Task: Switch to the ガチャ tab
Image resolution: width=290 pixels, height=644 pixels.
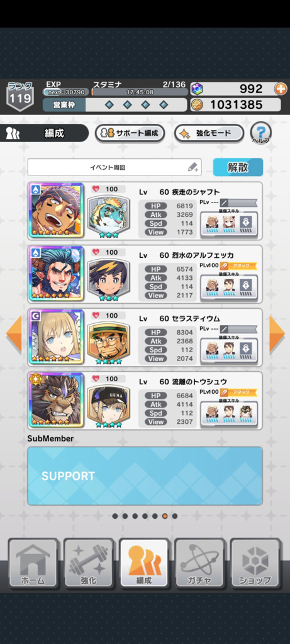Action: coord(199,562)
